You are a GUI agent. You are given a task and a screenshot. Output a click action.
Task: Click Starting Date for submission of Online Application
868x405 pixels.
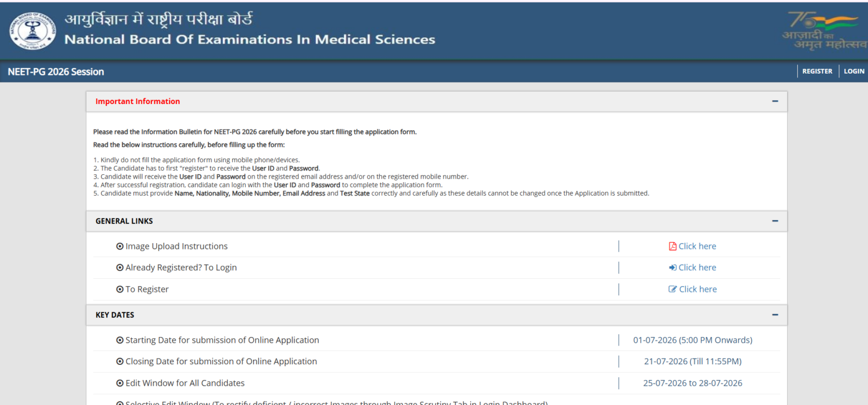pos(222,340)
